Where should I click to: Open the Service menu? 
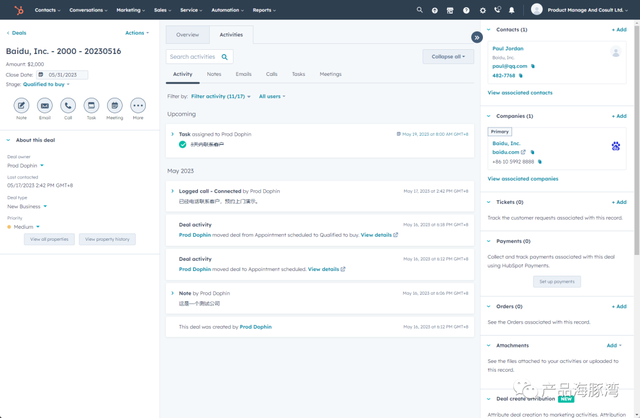coord(191,10)
